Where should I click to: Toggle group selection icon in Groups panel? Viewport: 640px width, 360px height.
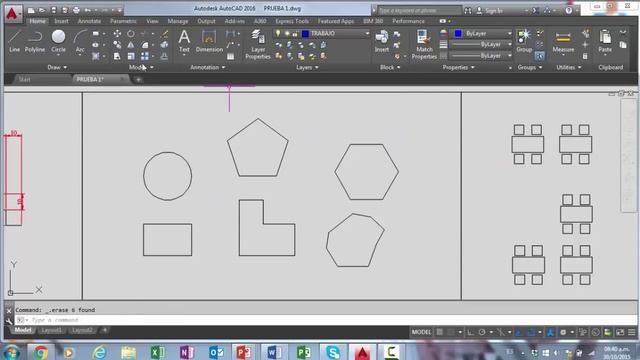coord(539,56)
